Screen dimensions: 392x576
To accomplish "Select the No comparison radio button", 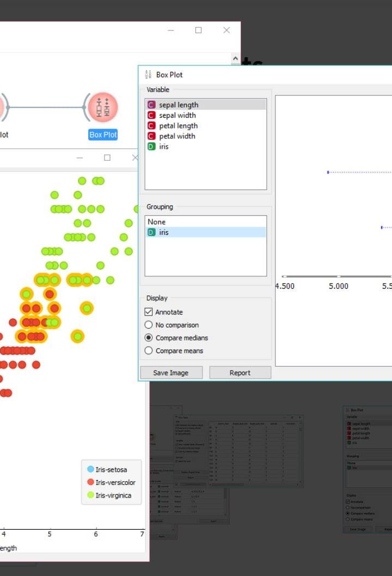I will (x=148, y=325).
